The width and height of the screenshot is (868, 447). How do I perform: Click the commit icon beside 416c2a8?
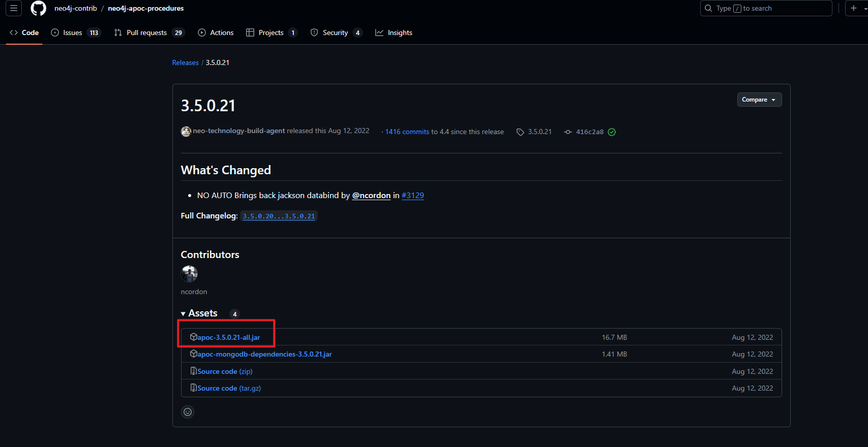point(568,132)
